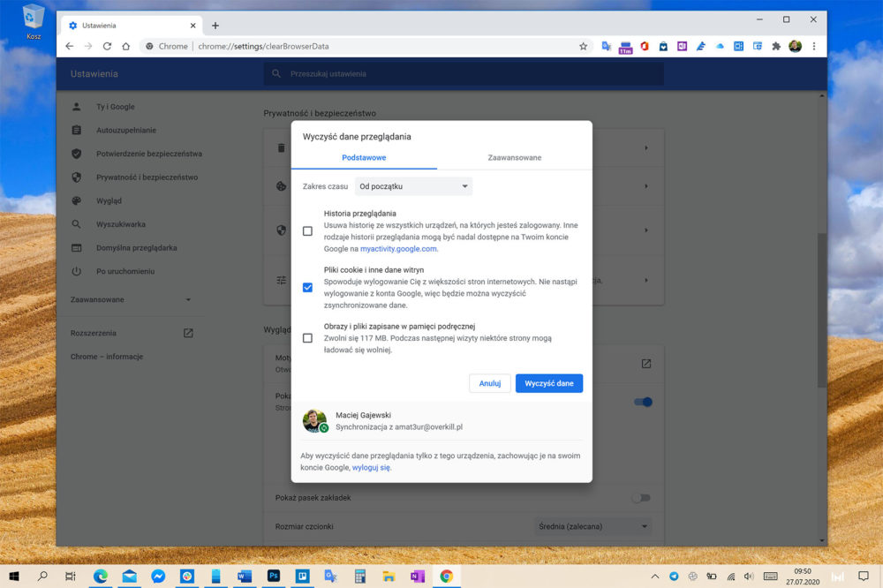883x588 pixels.
Task: Click the Przeszukaj ustawienia search field
Action: coord(464,74)
